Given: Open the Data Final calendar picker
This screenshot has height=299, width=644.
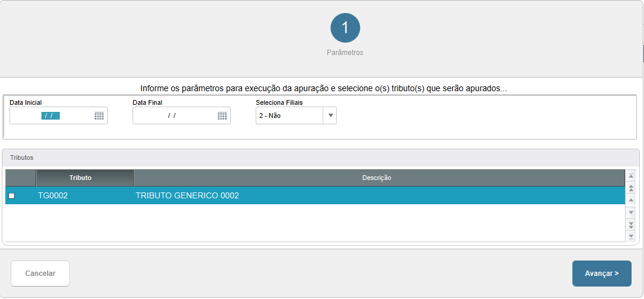Looking at the screenshot, I should click(222, 116).
